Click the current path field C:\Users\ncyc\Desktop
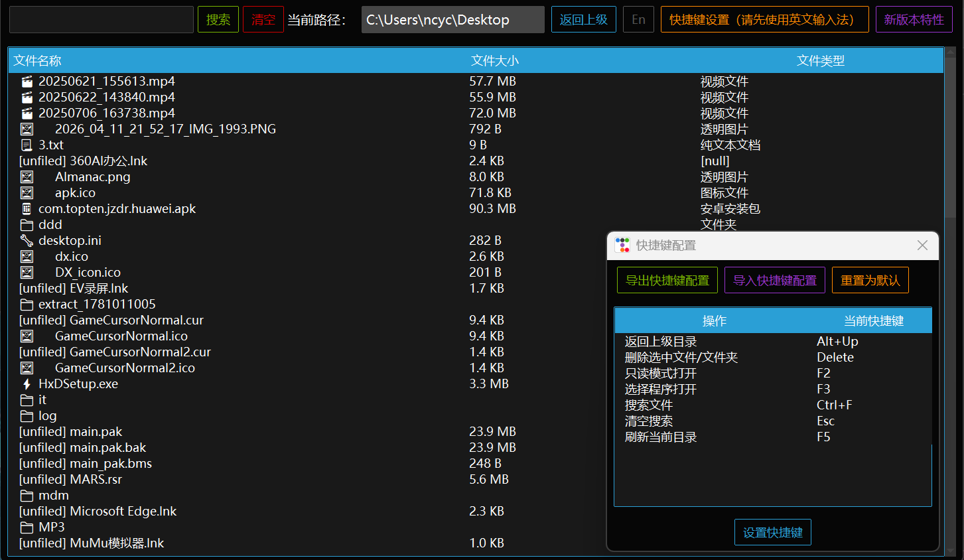This screenshot has width=964, height=560. point(453,19)
